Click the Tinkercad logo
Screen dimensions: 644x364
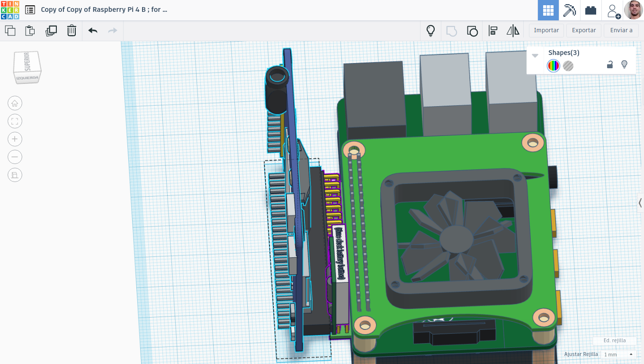point(10,10)
